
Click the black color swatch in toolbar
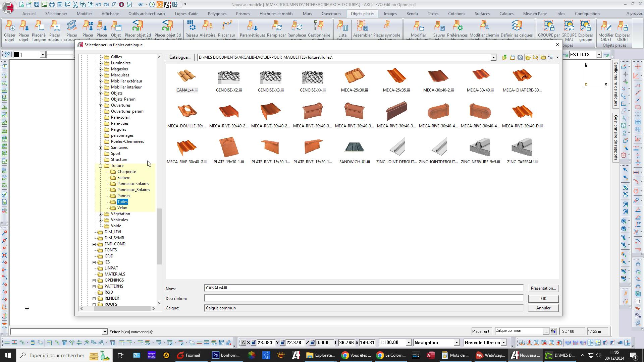click(x=16, y=55)
